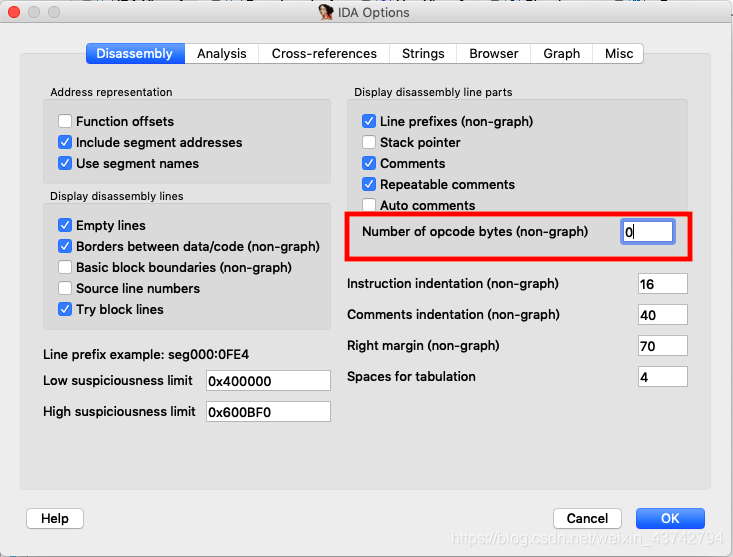Click the Spaces for tabulation field
This screenshot has height=557, width=733.
point(662,377)
